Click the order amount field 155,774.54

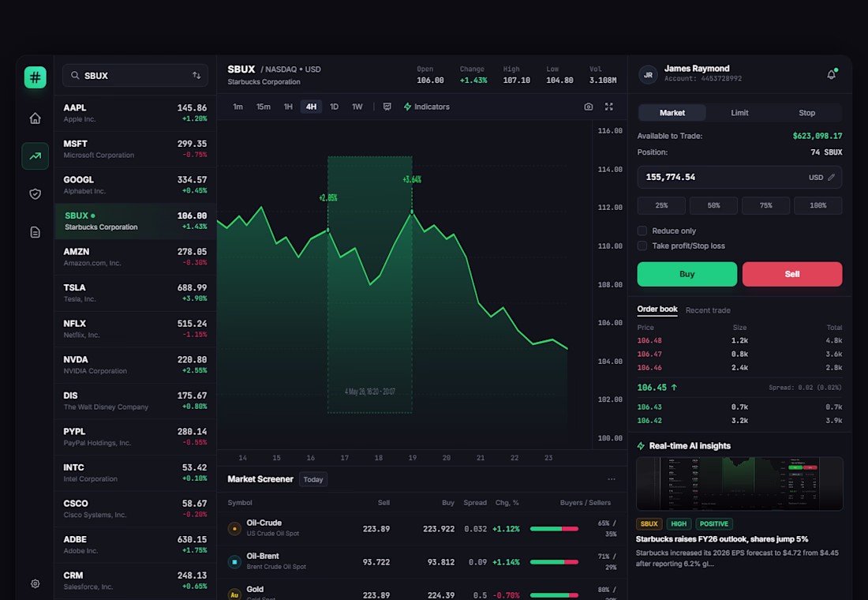click(739, 178)
